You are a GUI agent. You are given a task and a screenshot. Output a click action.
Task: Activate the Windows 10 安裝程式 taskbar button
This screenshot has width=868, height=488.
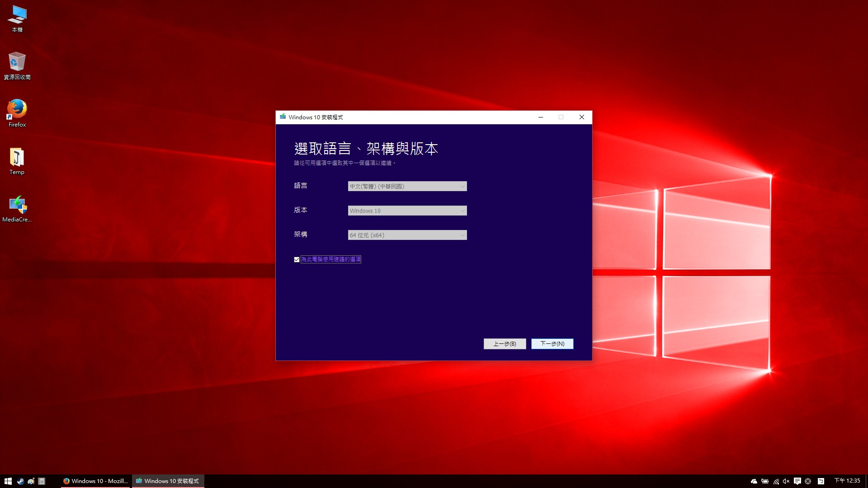pyautogui.click(x=168, y=481)
